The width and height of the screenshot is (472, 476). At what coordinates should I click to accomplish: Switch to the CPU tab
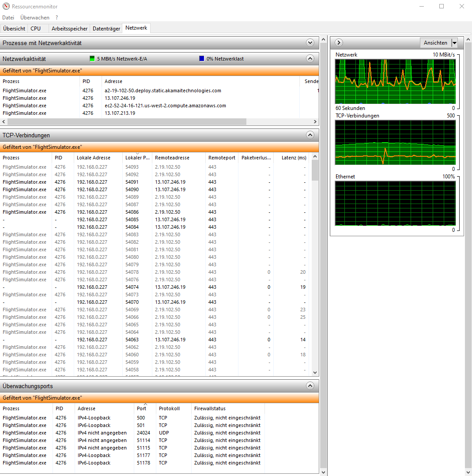click(x=36, y=28)
